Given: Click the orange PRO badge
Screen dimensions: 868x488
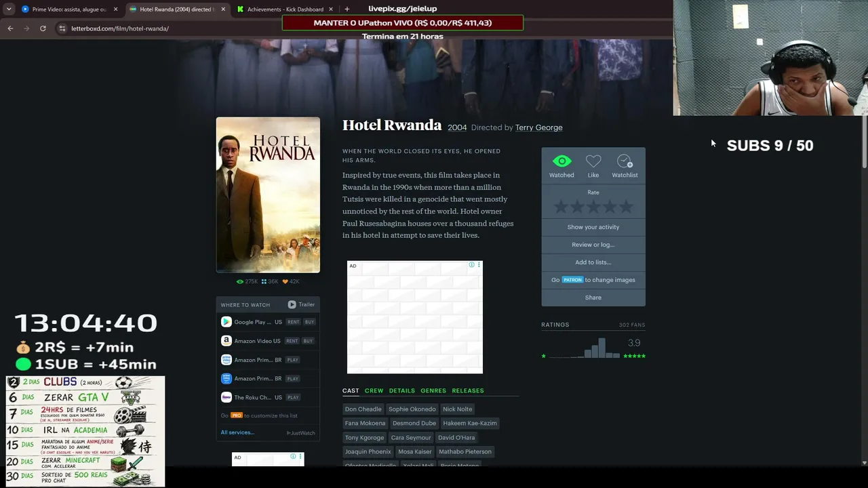Looking at the screenshot, I should pos(237,415).
